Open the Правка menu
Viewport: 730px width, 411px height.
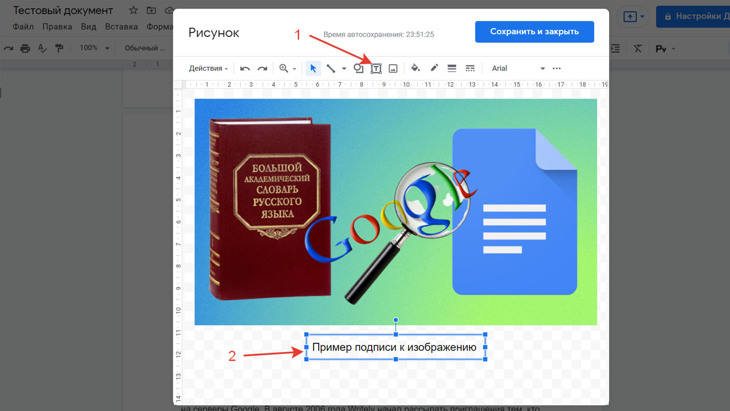click(57, 27)
